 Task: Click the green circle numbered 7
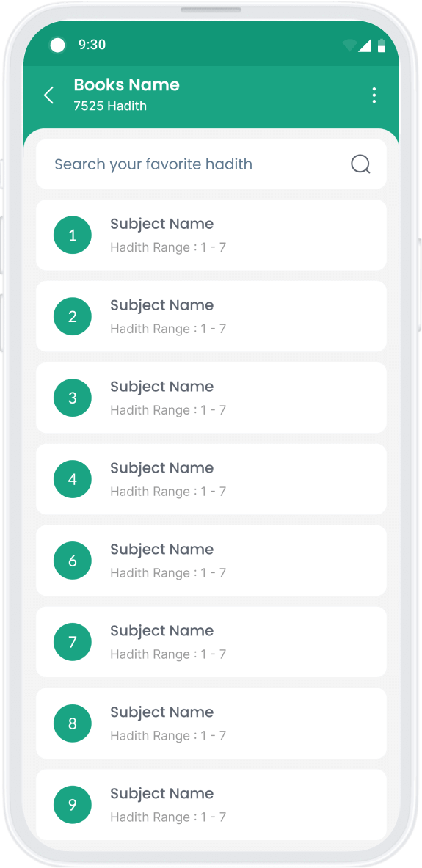[x=73, y=642]
